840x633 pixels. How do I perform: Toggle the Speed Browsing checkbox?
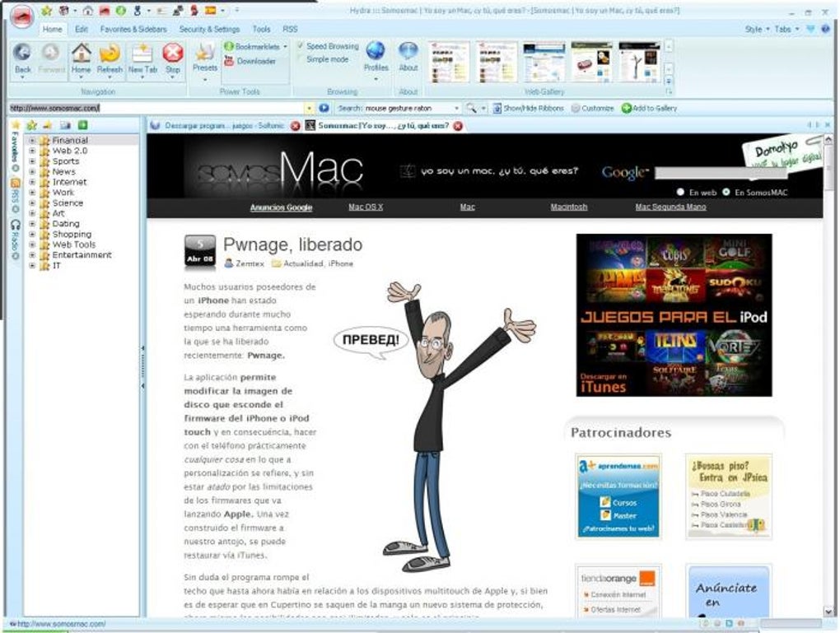301,46
